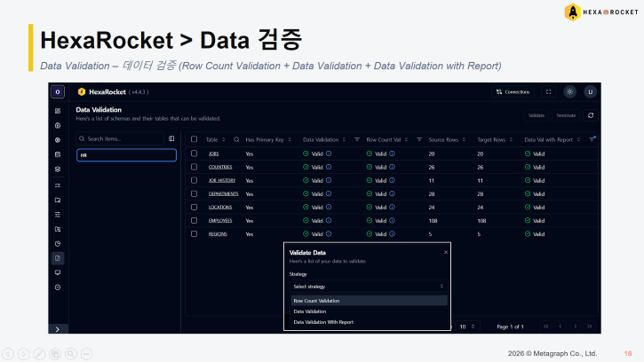Open the Select strategy dropdown
This screenshot has width=644, height=362.
(369, 287)
